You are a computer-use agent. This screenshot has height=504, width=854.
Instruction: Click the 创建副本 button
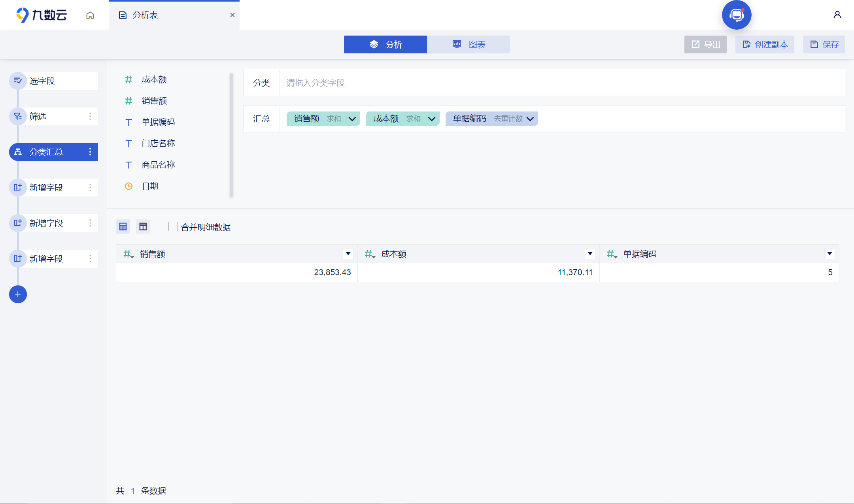[765, 44]
